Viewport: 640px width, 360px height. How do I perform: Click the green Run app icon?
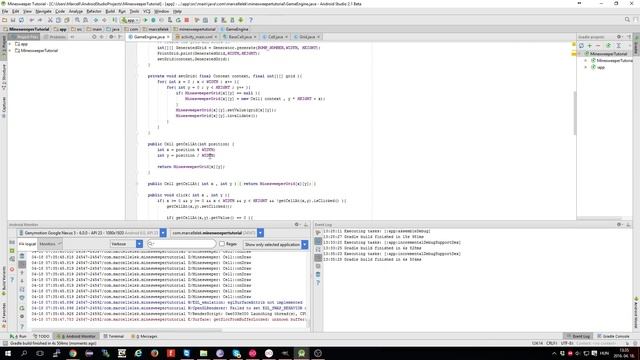pos(145,20)
